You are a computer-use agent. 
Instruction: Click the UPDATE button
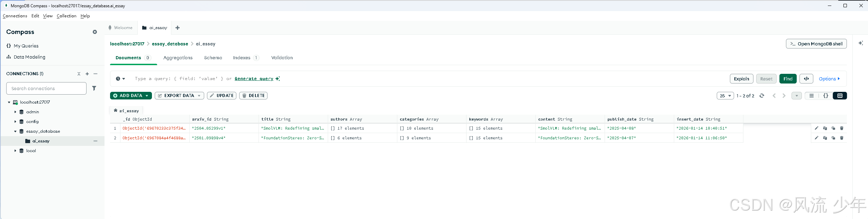click(221, 96)
